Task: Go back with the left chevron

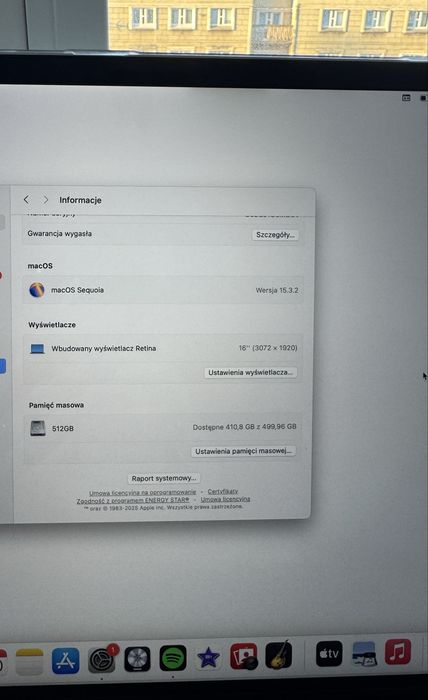Action: (x=26, y=200)
